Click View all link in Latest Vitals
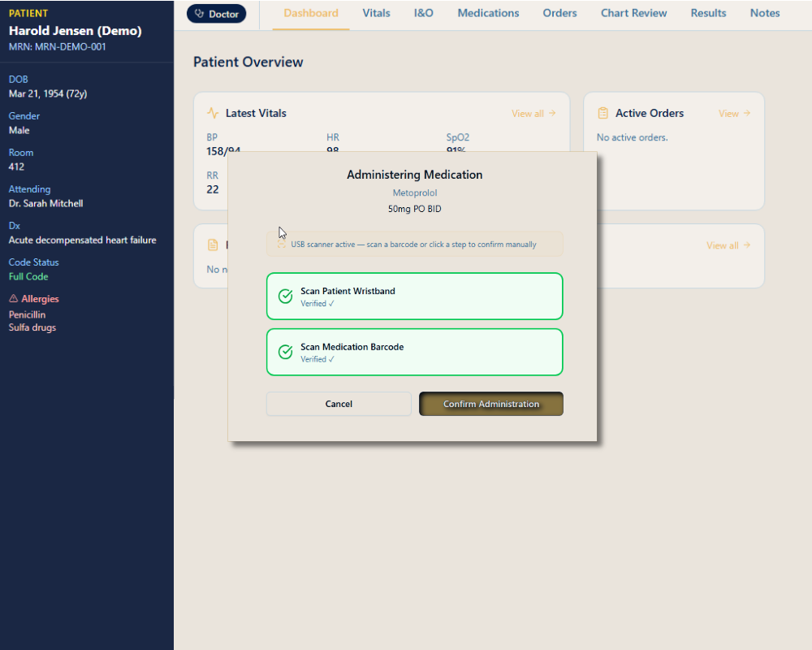This screenshot has width=812, height=650. tap(533, 114)
